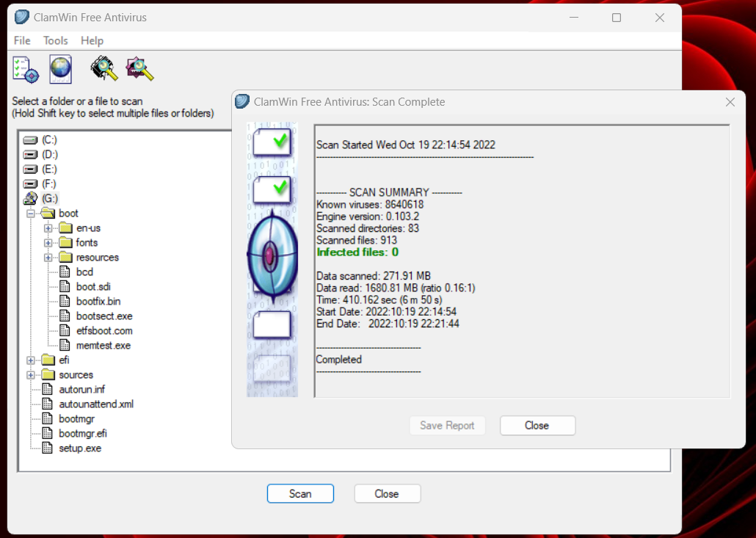This screenshot has height=538, width=756.
Task: Click the bootfix.bin file icon
Action: [65, 302]
